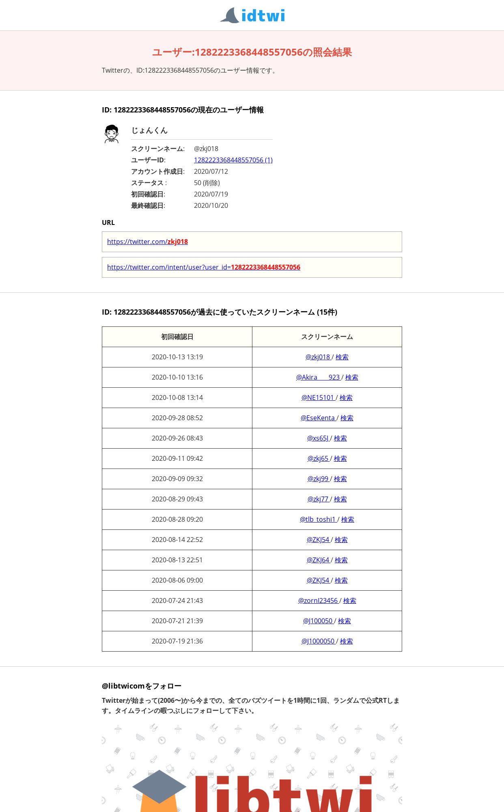Click 検索 in the 2020-08-14 row
The width and height of the screenshot is (504, 812).
(341, 540)
